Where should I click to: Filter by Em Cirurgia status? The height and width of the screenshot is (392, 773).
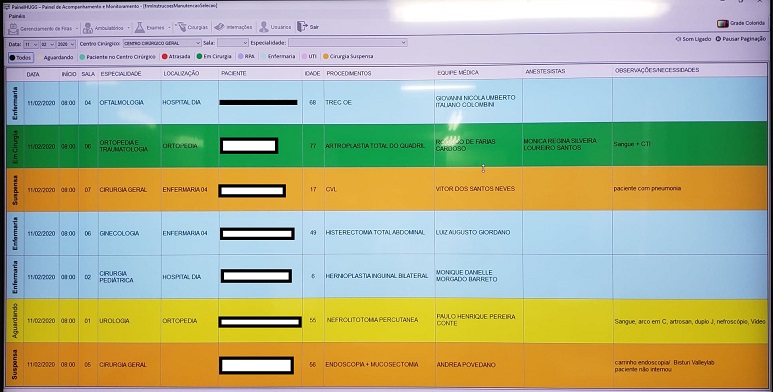(214, 56)
